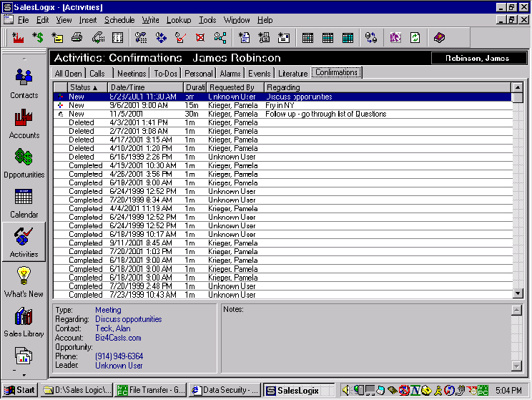
Task: Sort by the Requested By column header
Action: [235, 87]
